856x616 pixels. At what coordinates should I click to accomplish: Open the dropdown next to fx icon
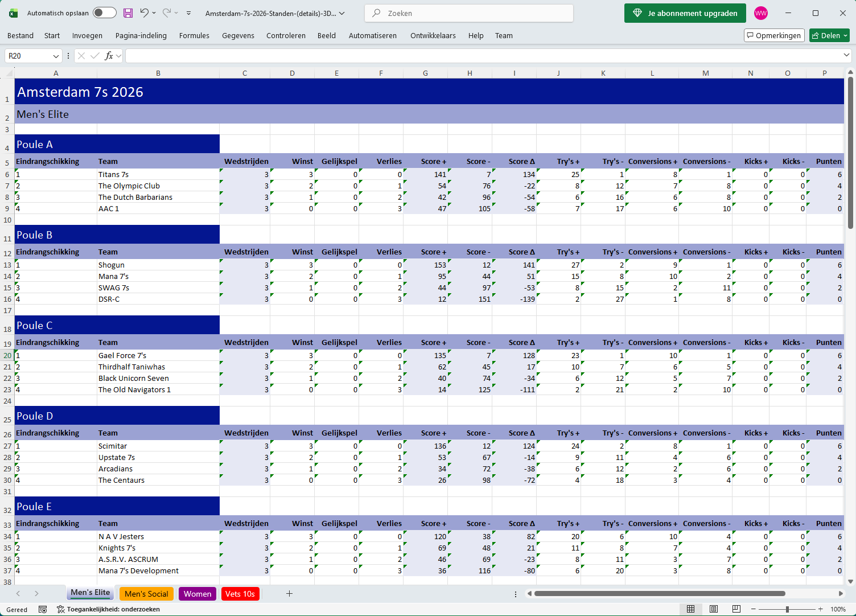click(x=118, y=56)
